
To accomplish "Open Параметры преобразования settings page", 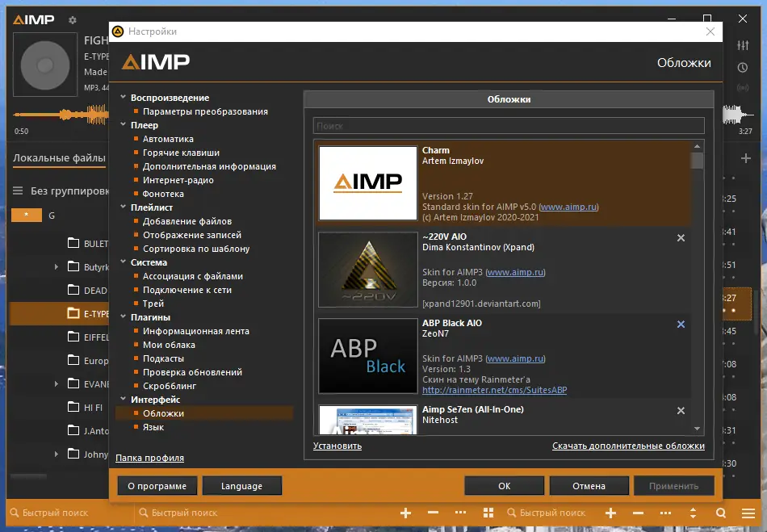I will (205, 111).
